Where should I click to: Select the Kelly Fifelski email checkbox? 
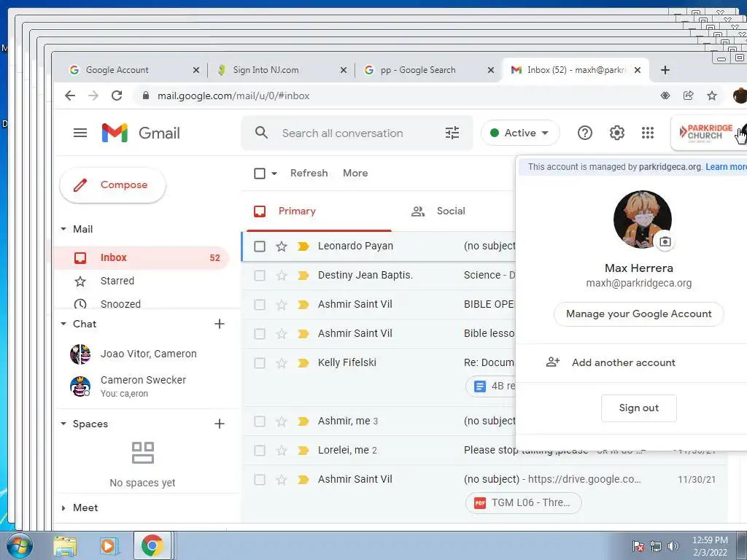pyautogui.click(x=260, y=363)
